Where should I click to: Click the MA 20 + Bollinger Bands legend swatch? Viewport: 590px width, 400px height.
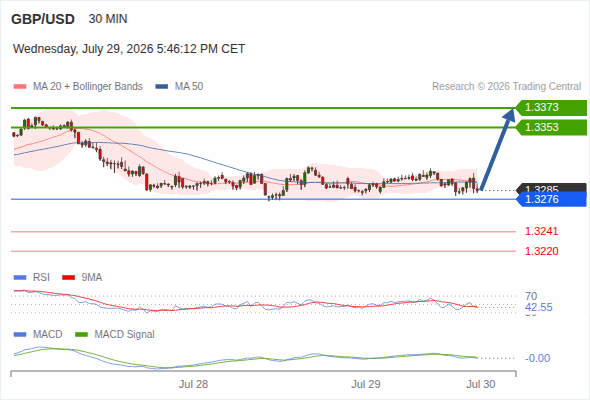point(20,87)
